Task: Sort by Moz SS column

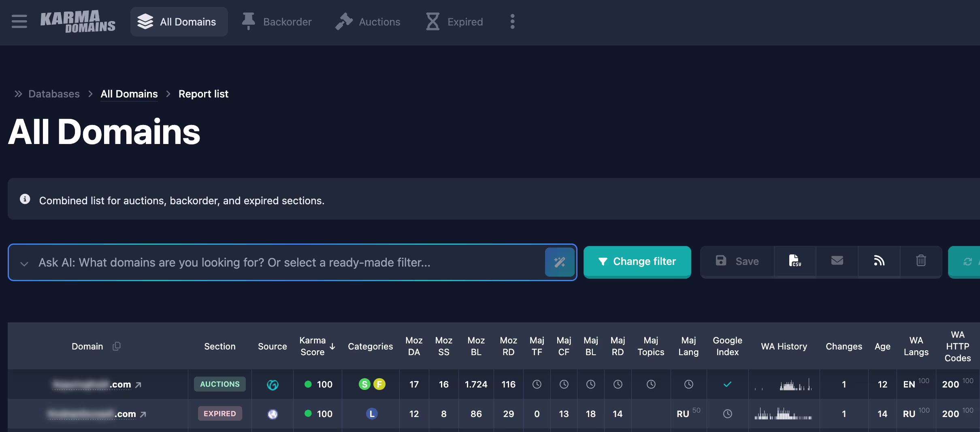Action: (x=443, y=346)
